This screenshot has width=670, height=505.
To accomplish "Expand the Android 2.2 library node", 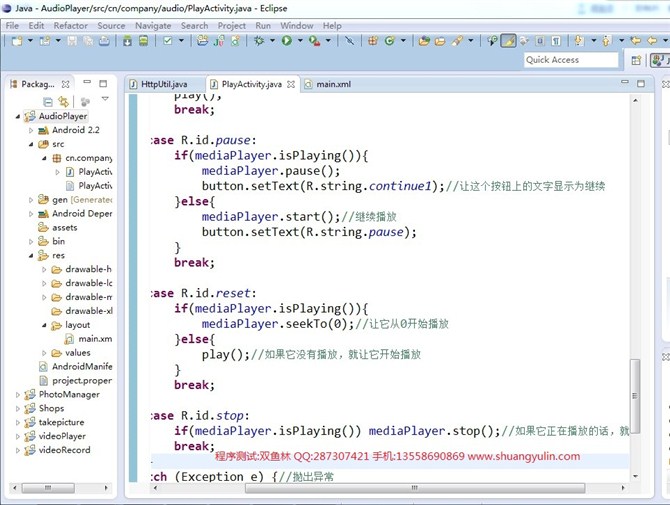I will click(31, 130).
